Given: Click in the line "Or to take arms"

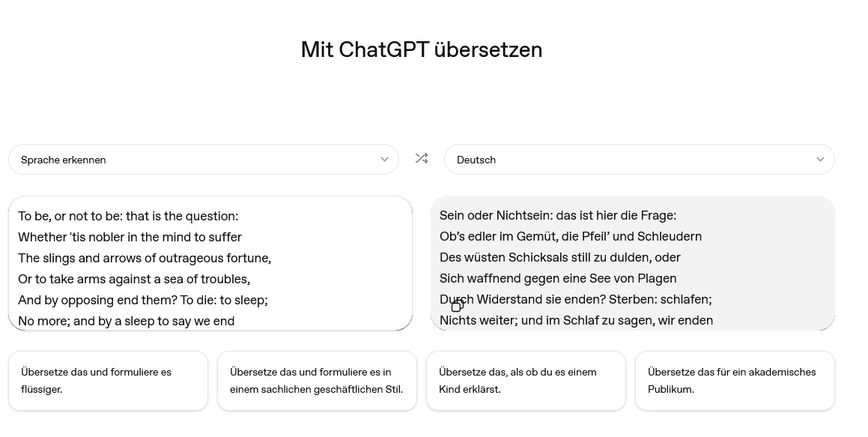Looking at the screenshot, I should (134, 280).
